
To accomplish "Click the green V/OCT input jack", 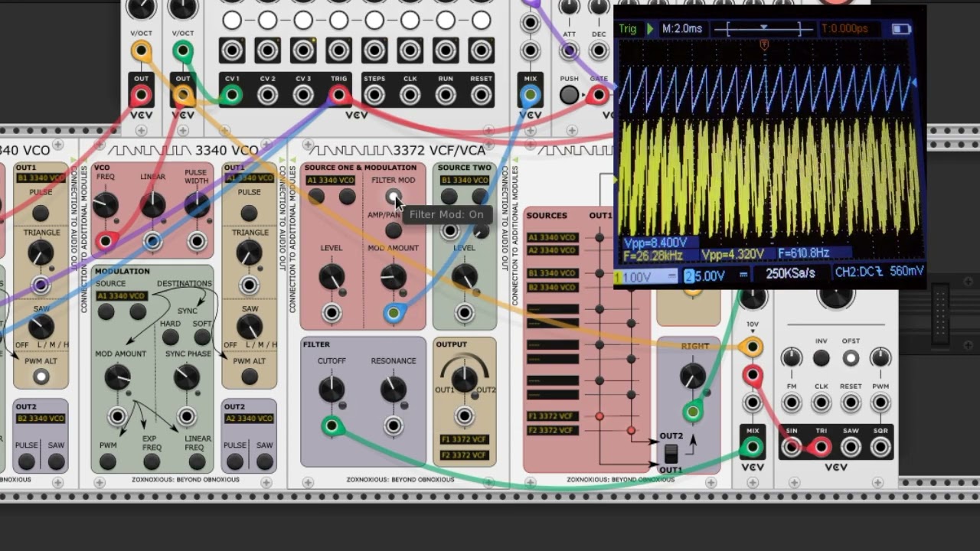I will click(x=182, y=51).
